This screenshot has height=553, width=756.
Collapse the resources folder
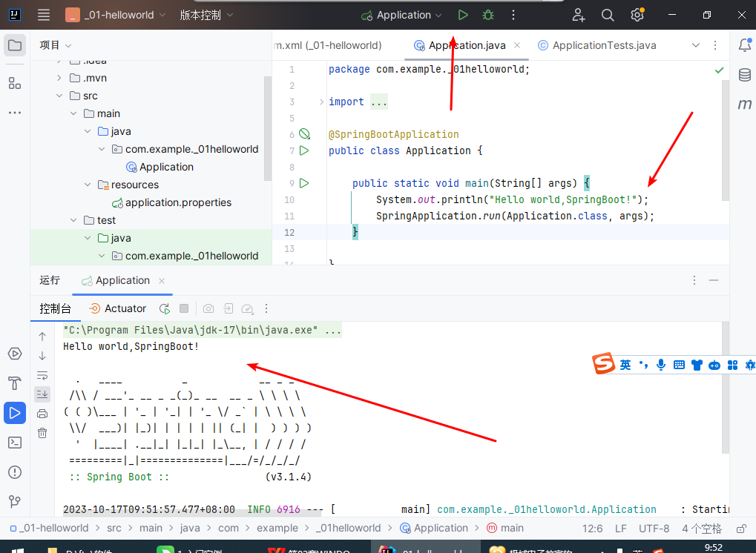pos(88,185)
